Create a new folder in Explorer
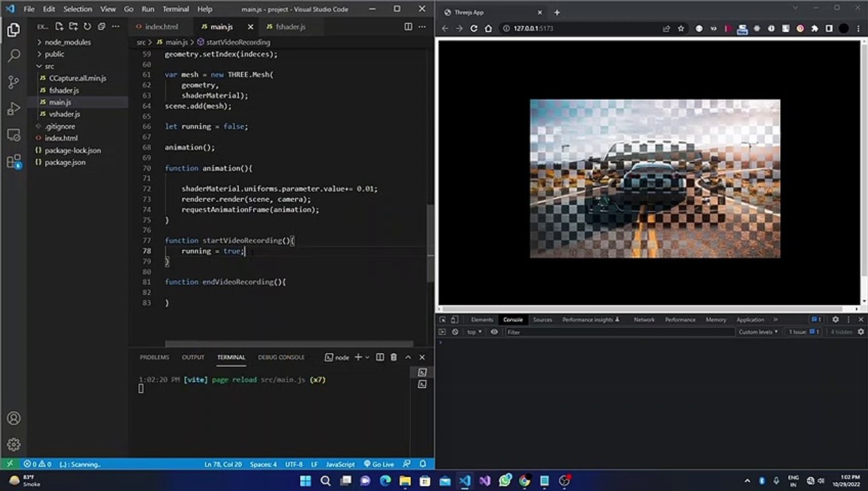The width and height of the screenshot is (868, 491). click(x=73, y=27)
